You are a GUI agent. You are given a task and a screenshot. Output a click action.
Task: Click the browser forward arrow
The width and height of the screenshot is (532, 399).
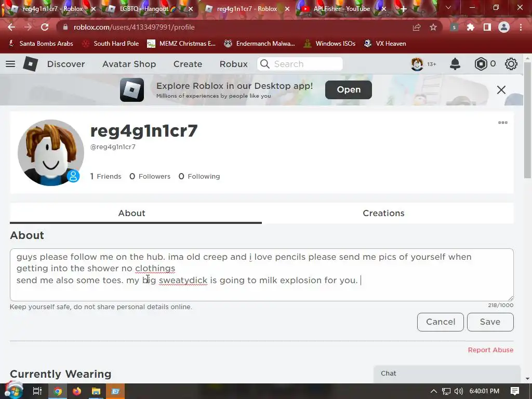tap(28, 27)
